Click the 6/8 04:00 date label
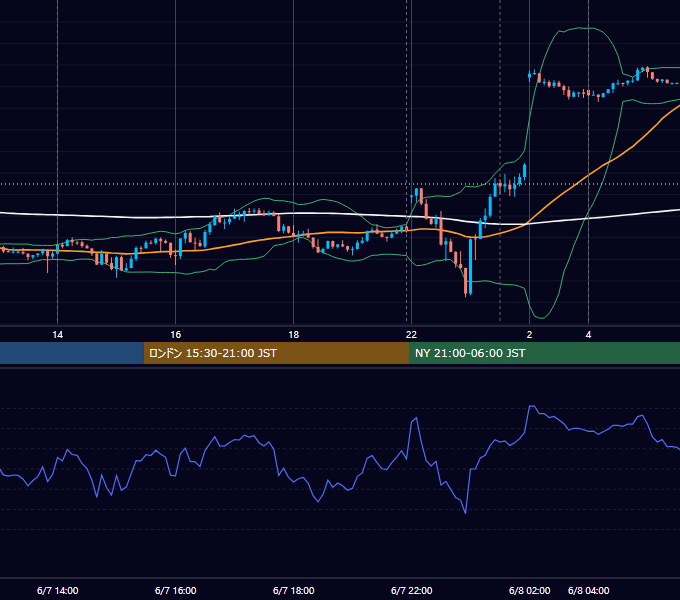The image size is (680, 600). (588, 590)
